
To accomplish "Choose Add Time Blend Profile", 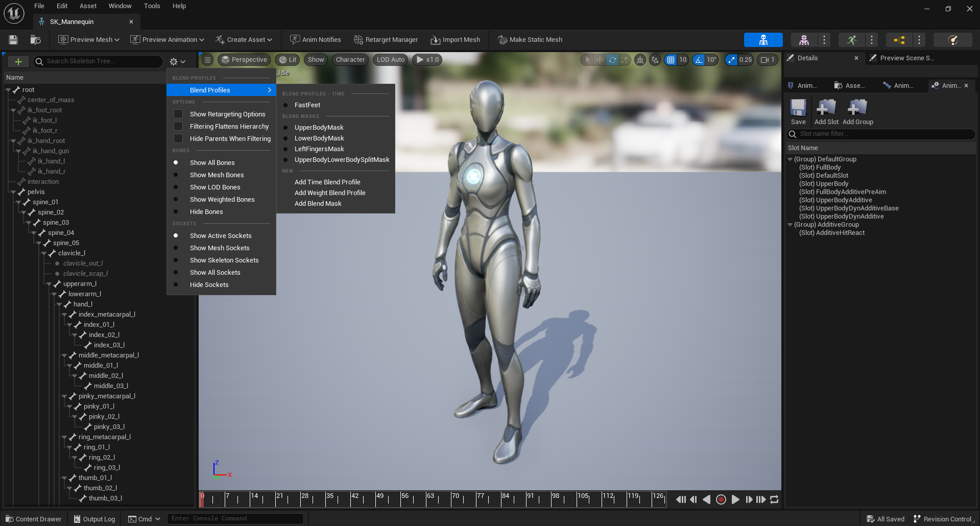I will click(327, 182).
